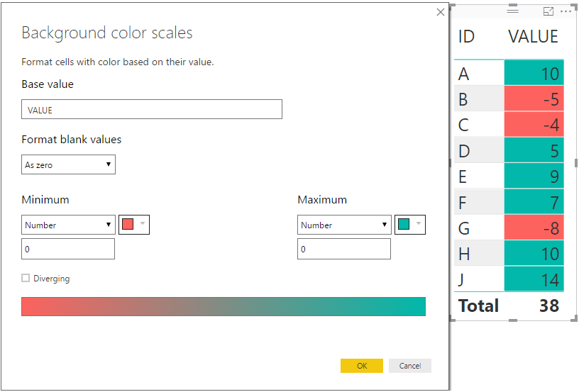Open the Format blank values dropdown
This screenshot has width=579, height=392.
[x=68, y=164]
